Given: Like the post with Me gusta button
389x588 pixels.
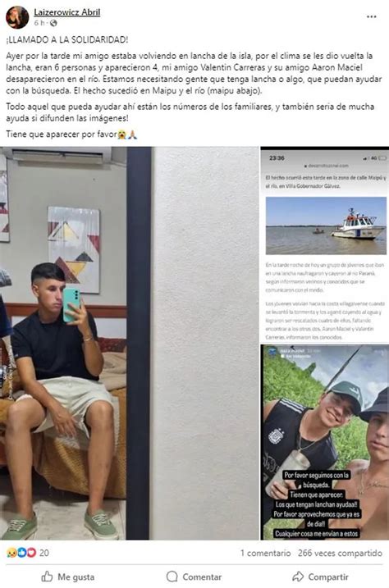Looking at the screenshot, I should tap(67, 577).
